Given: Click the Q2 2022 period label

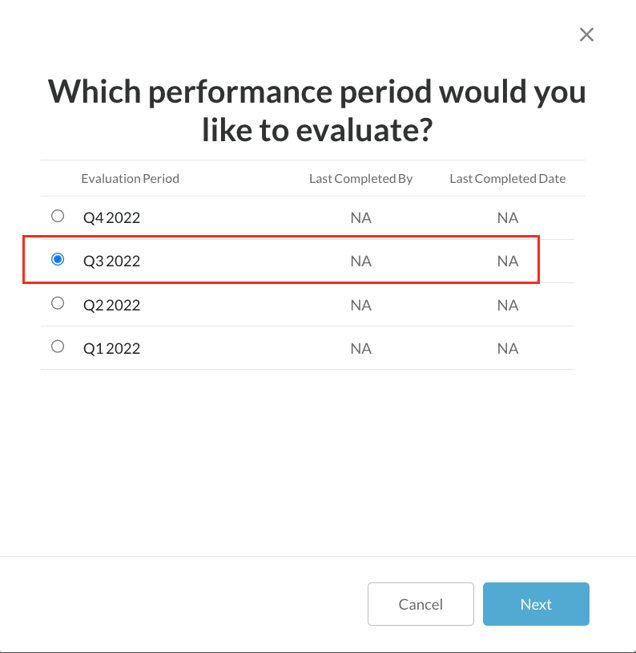Looking at the screenshot, I should point(112,305).
